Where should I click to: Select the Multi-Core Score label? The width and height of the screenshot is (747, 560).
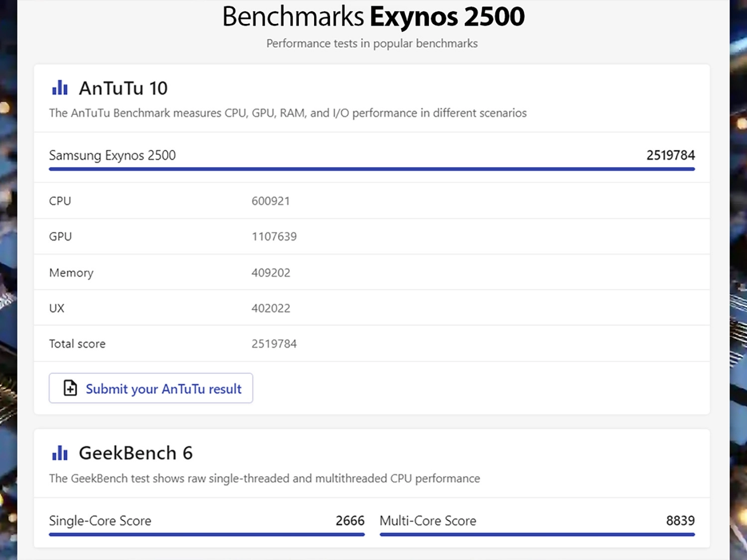pos(428,521)
